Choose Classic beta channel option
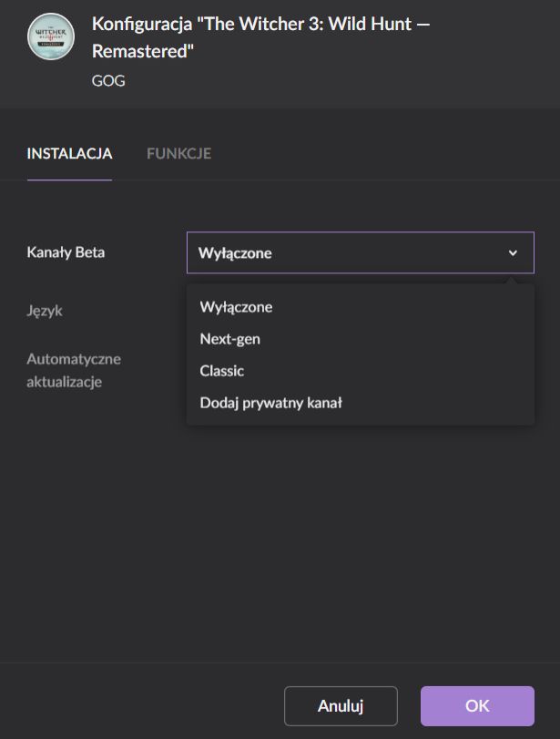The image size is (560, 739). click(x=222, y=371)
